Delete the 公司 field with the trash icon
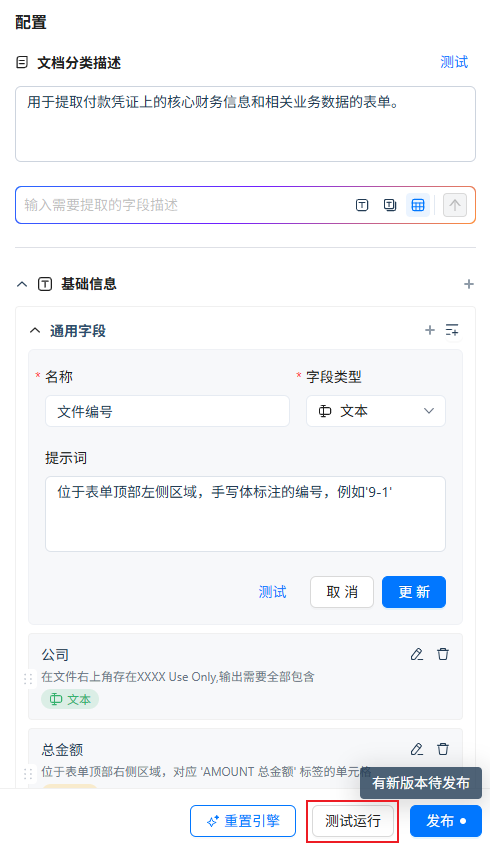 (x=443, y=654)
